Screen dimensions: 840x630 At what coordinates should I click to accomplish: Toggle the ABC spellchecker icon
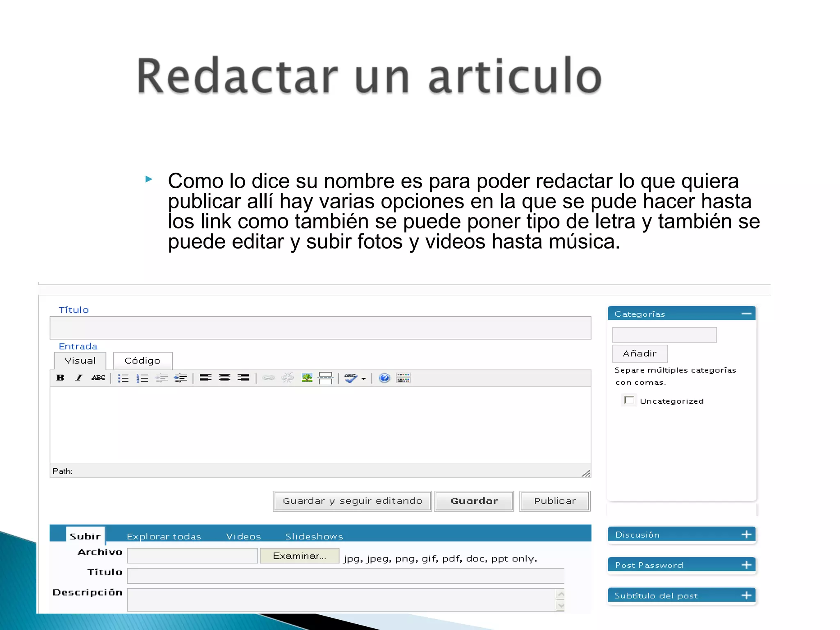pos(351,378)
